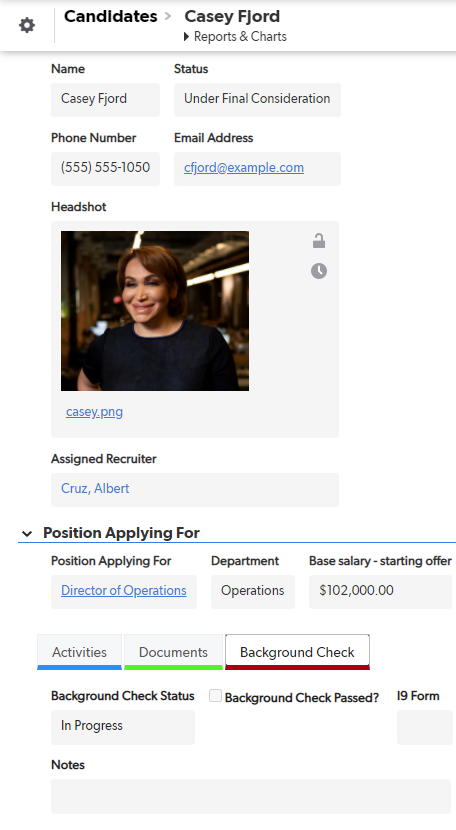456x830 pixels.
Task: Open cfjord@example.com email link
Action: tap(244, 168)
